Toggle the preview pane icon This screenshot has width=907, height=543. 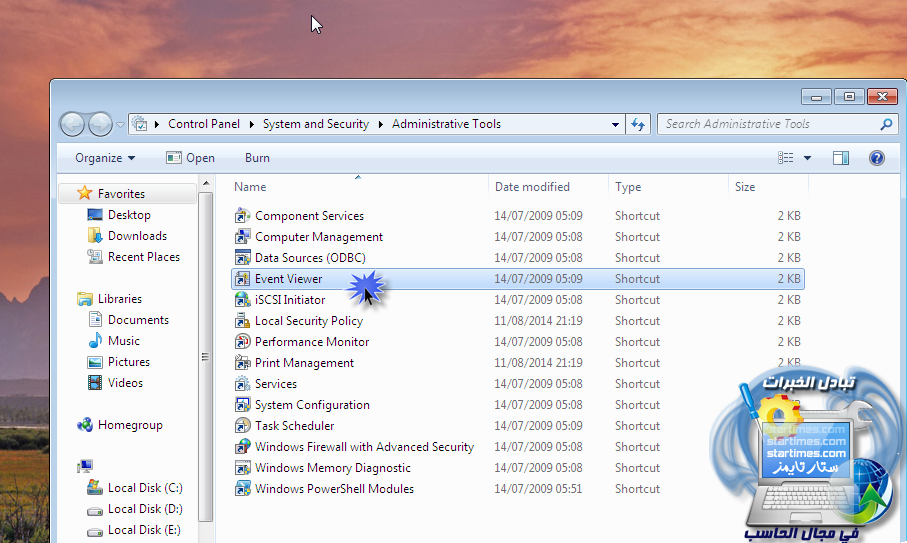click(x=841, y=158)
